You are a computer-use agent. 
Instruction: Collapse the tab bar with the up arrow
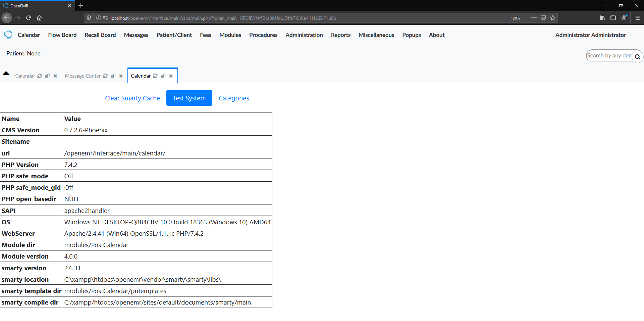[6, 74]
